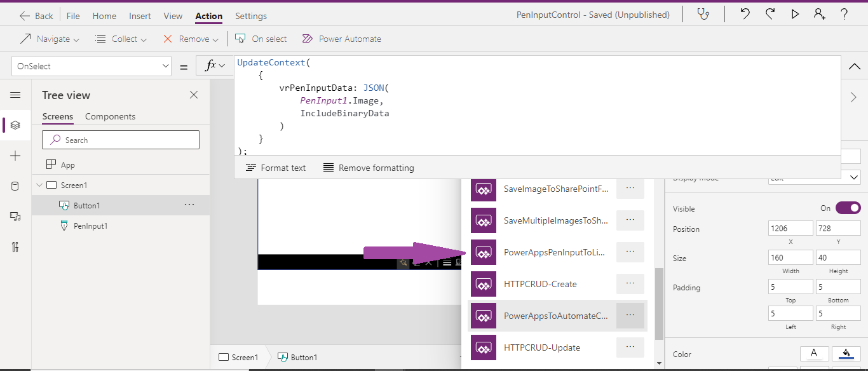Open the Data sources panel icon

pyautogui.click(x=15, y=185)
